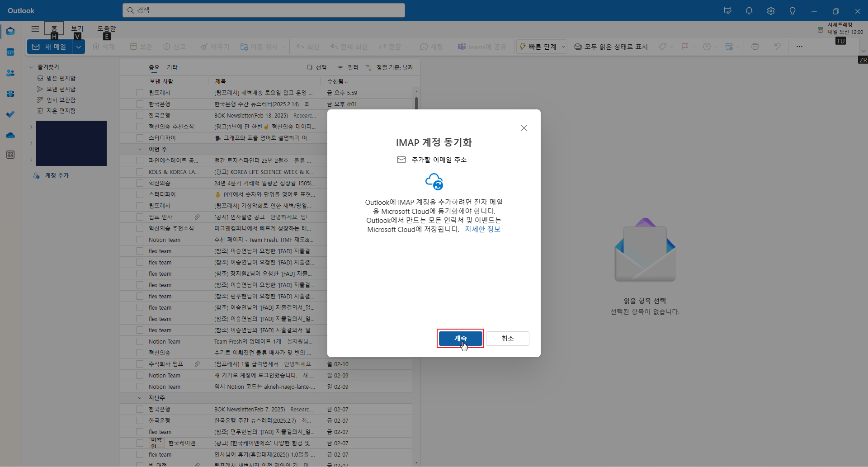The image size is (868, 467).
Task: Collapse the 지난주 group
Action: coord(140,398)
